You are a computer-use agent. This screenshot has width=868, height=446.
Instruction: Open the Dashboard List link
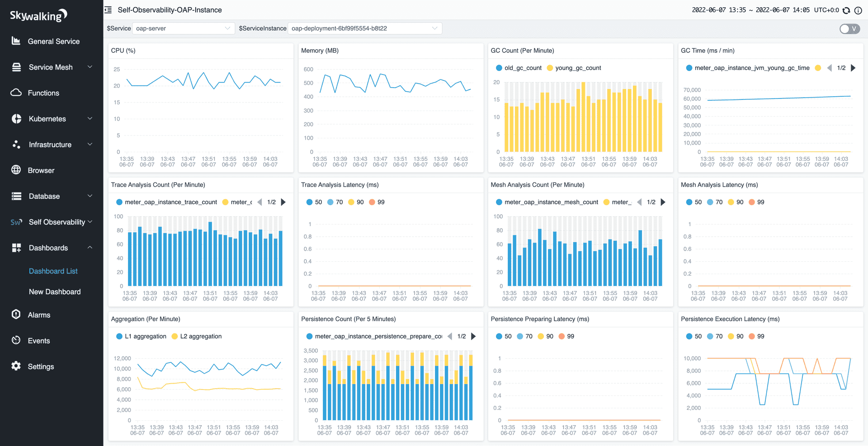tap(53, 271)
